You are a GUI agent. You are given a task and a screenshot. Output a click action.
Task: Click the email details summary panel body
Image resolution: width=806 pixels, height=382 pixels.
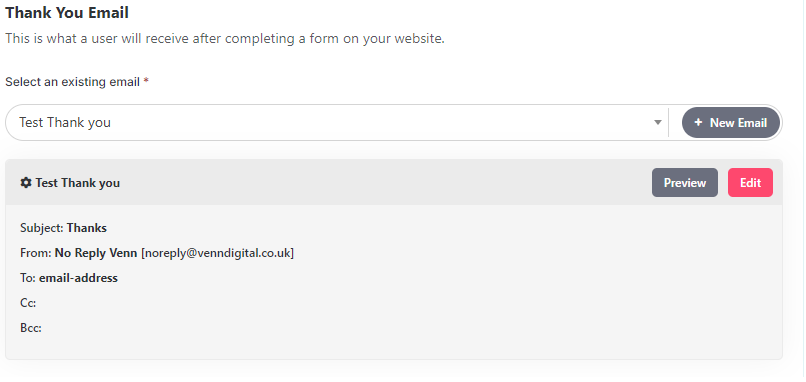point(394,282)
